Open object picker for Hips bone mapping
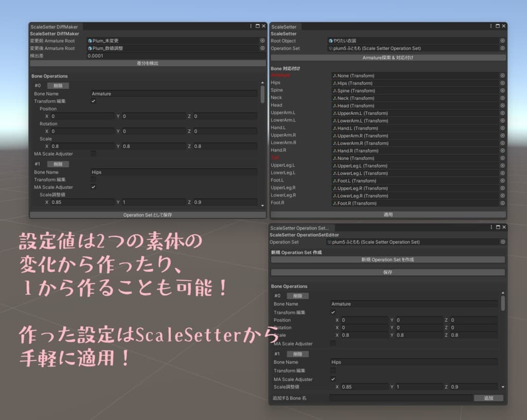 502,83
